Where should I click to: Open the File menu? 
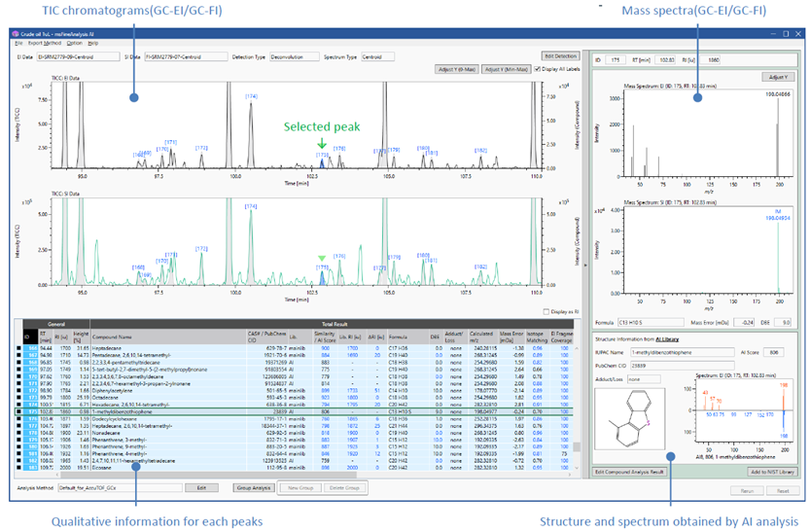18,43
